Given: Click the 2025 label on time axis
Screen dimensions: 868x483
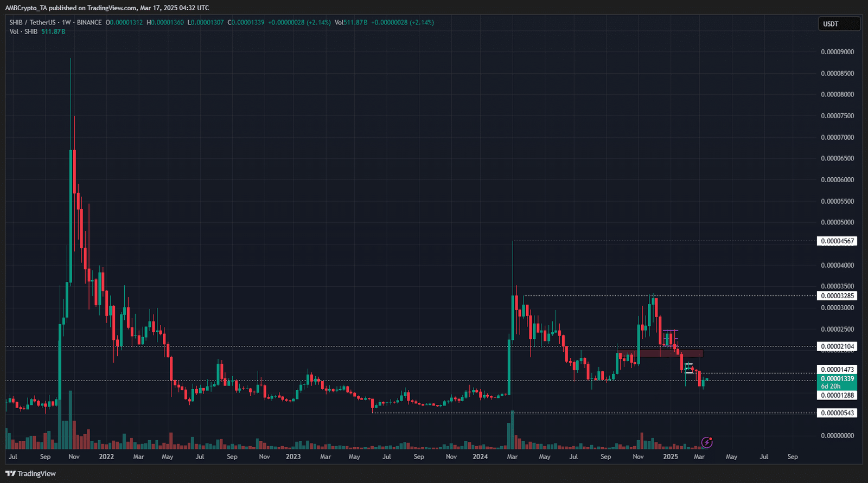Looking at the screenshot, I should (x=671, y=456).
